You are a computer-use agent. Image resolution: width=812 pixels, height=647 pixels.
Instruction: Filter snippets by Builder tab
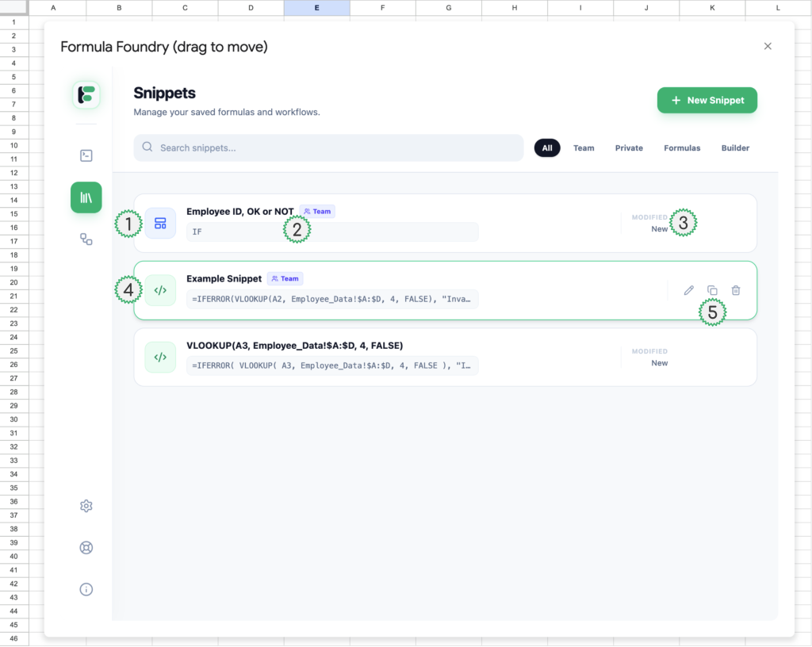click(735, 147)
